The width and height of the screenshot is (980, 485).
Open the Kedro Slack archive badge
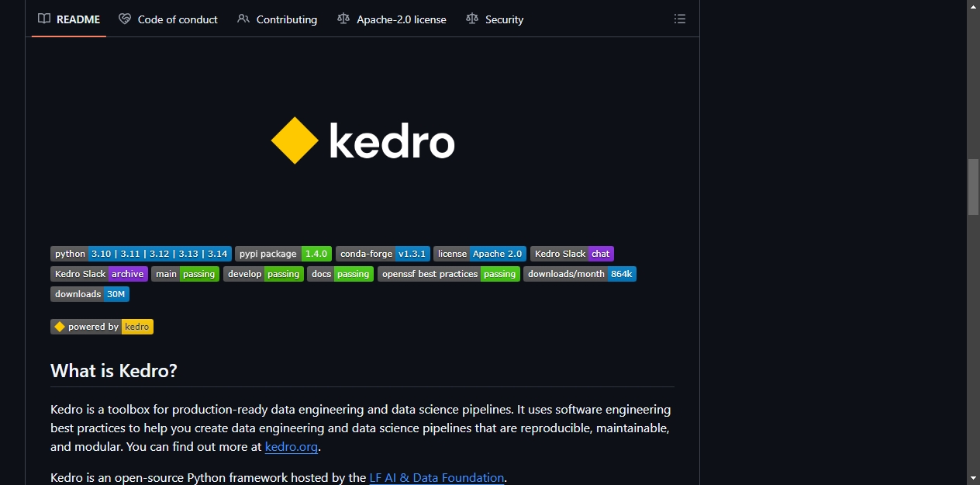pyautogui.click(x=99, y=274)
